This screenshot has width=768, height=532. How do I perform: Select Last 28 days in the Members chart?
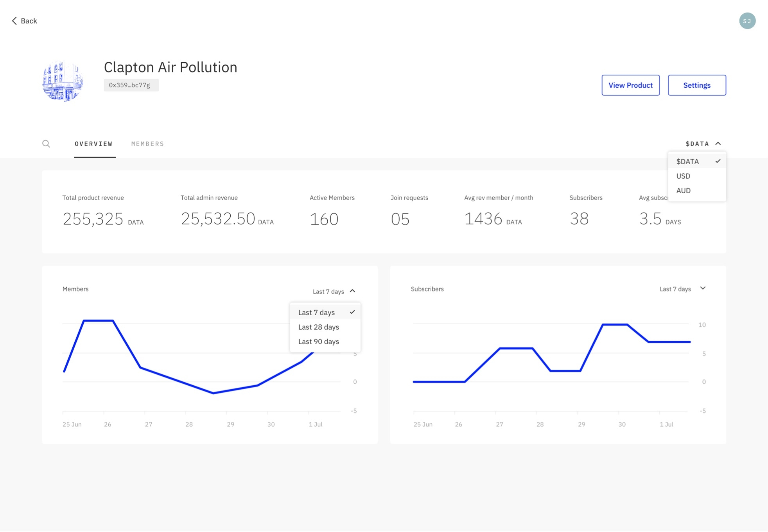coord(318,327)
